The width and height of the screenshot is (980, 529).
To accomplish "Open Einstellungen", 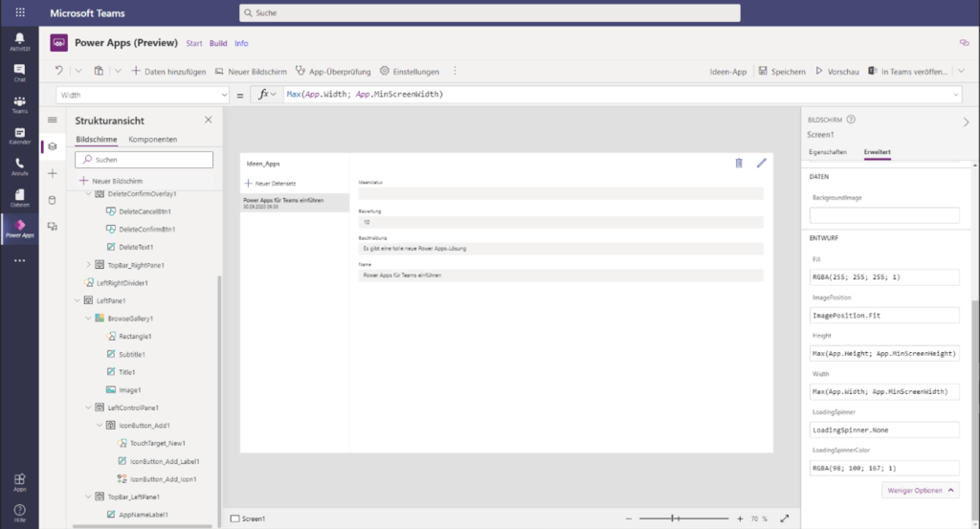I will pyautogui.click(x=410, y=71).
